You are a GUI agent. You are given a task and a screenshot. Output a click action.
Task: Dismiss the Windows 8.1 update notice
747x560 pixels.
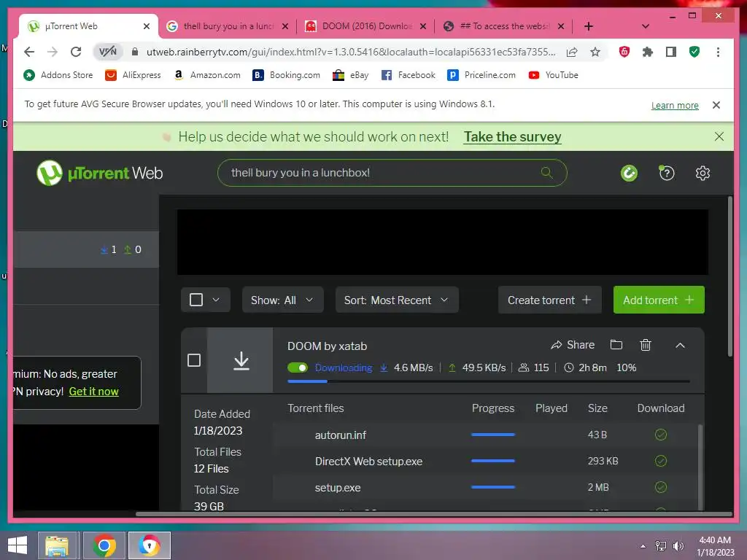click(x=716, y=105)
